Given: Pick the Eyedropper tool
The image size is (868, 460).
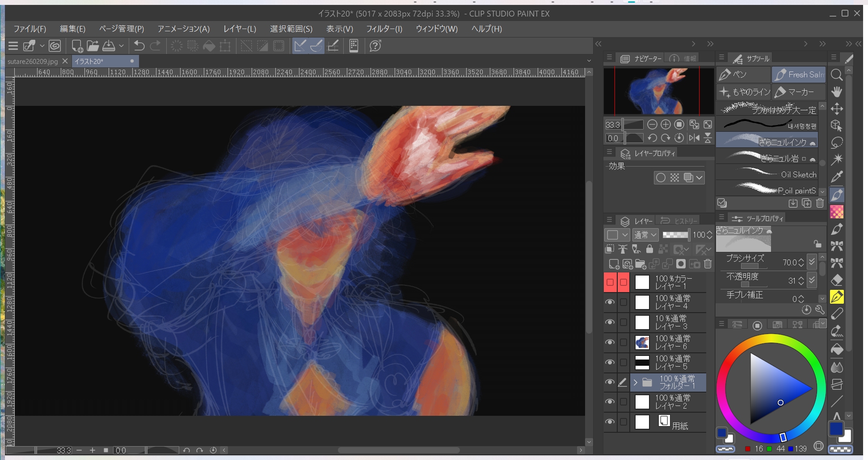Looking at the screenshot, I should (x=836, y=176).
